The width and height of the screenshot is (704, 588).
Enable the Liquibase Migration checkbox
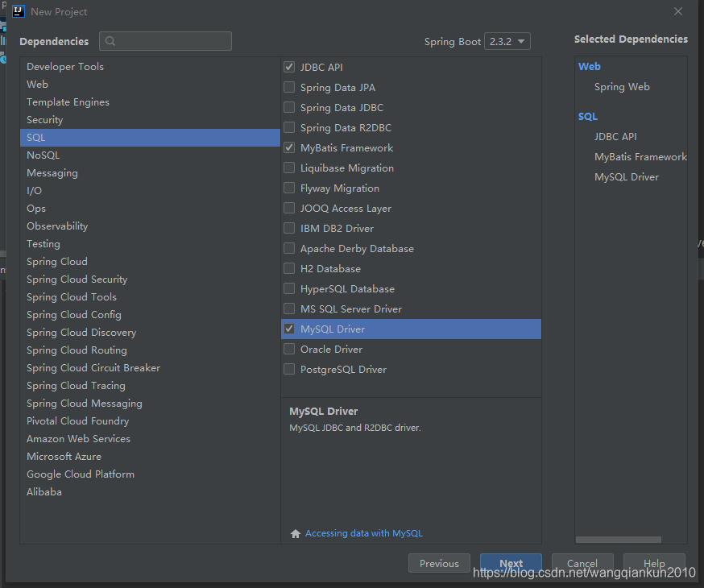(x=289, y=168)
